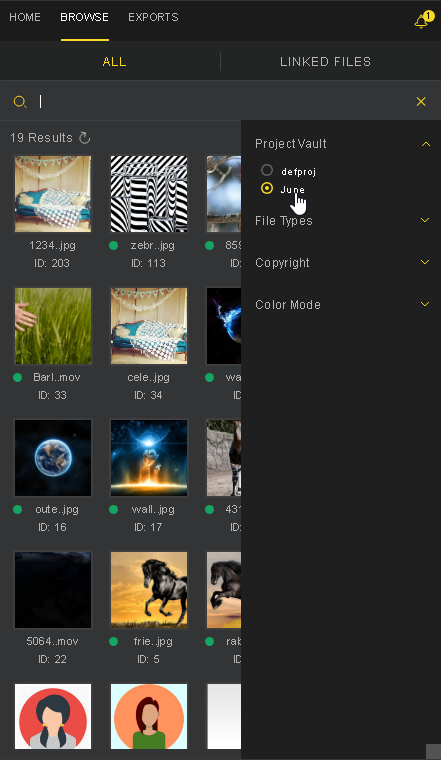441x760 pixels.
Task: Select the ALL files tab
Action: 114,62
